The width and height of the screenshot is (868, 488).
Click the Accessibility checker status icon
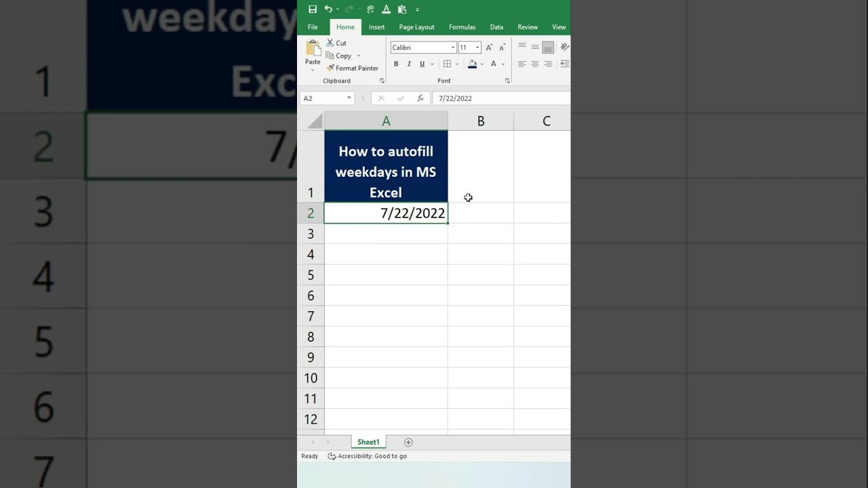click(x=332, y=456)
